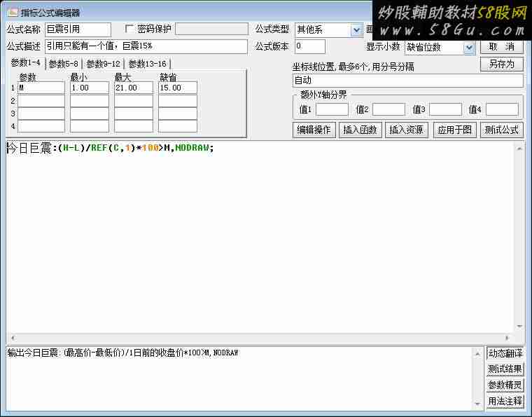This screenshot has height=417, width=532.
Task: Click the 动态翻译 button
Action: coord(505,353)
